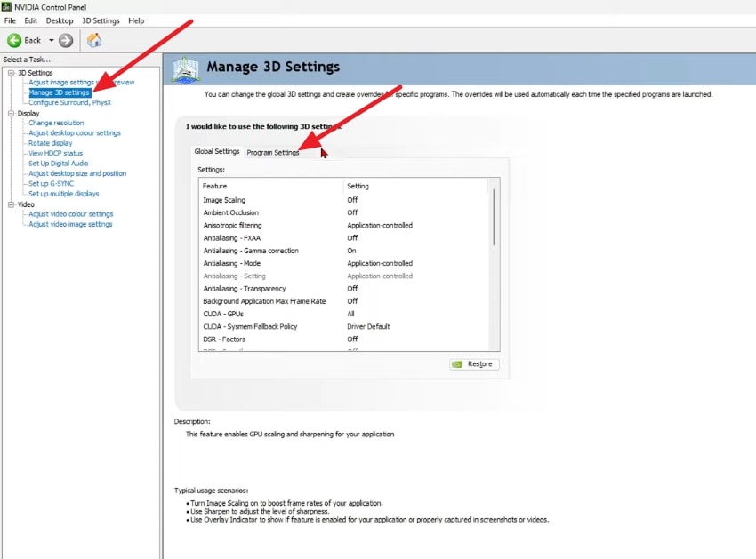Collapse the Video tree node
Screen dimensions: 756x559
(11, 204)
